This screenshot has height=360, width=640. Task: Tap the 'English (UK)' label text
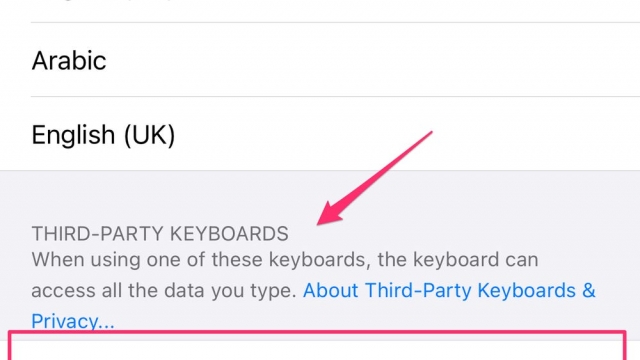point(103,135)
